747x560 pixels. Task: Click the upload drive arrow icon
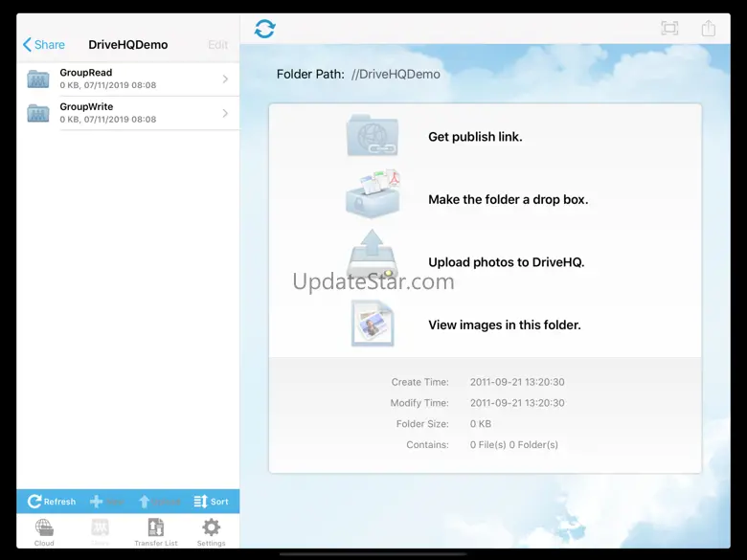pyautogui.click(x=373, y=254)
